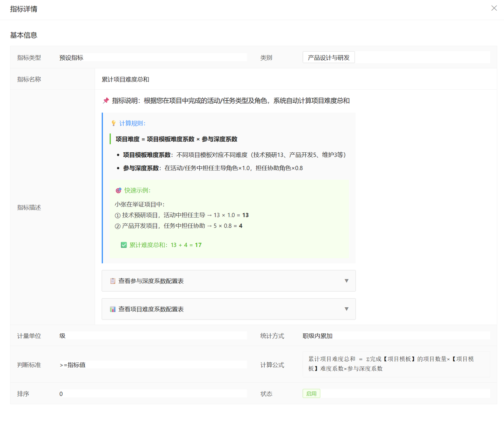Expand the 查看项目难度系数配置表 section
Image resolution: width=504 pixels, height=423 pixels.
coord(228,309)
